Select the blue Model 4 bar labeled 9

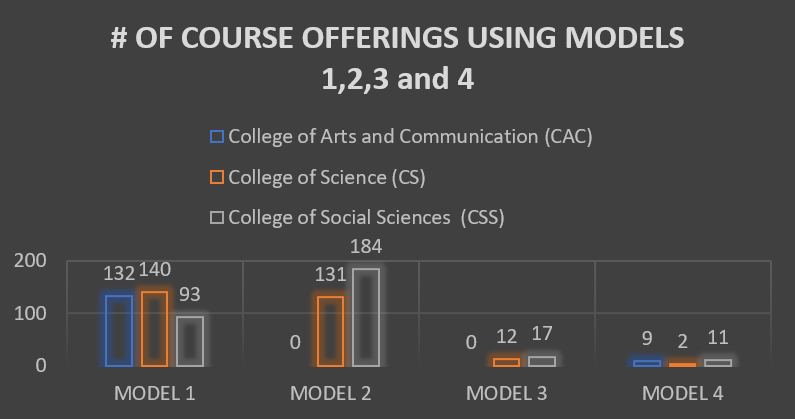(x=647, y=363)
